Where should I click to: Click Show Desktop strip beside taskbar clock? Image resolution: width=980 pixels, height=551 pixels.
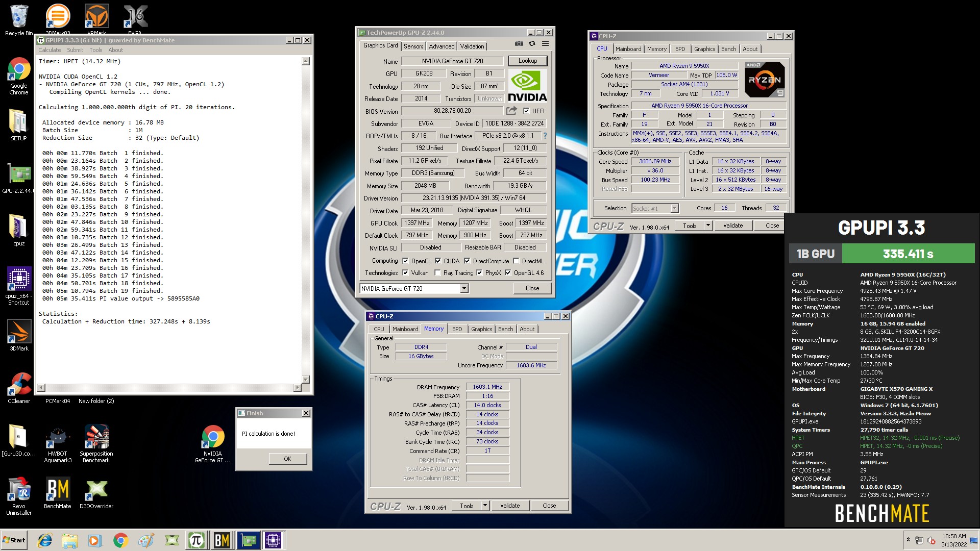(x=974, y=540)
